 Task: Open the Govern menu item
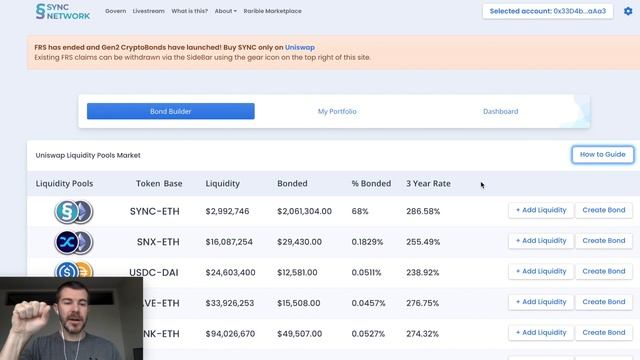[x=116, y=11]
